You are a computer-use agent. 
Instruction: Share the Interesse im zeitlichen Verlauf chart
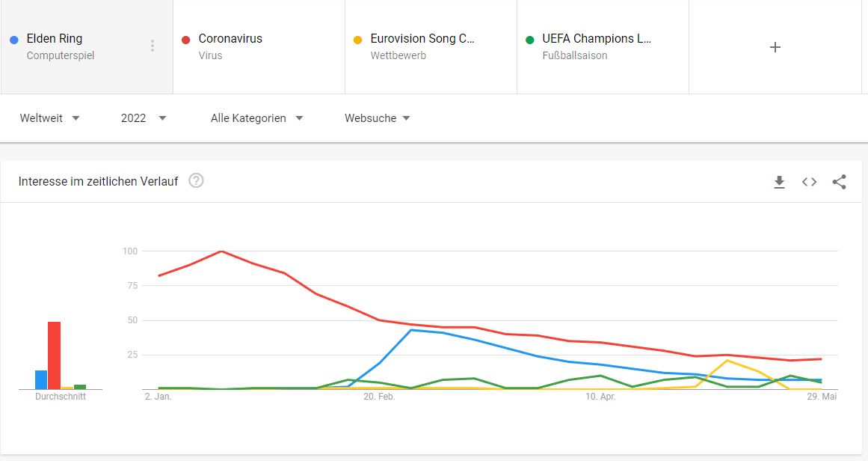839,182
